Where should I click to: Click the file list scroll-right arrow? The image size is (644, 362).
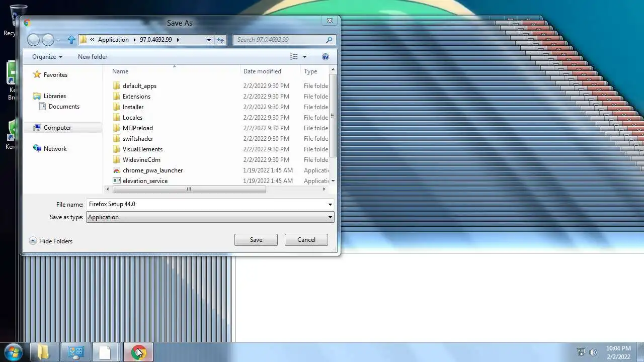click(324, 190)
